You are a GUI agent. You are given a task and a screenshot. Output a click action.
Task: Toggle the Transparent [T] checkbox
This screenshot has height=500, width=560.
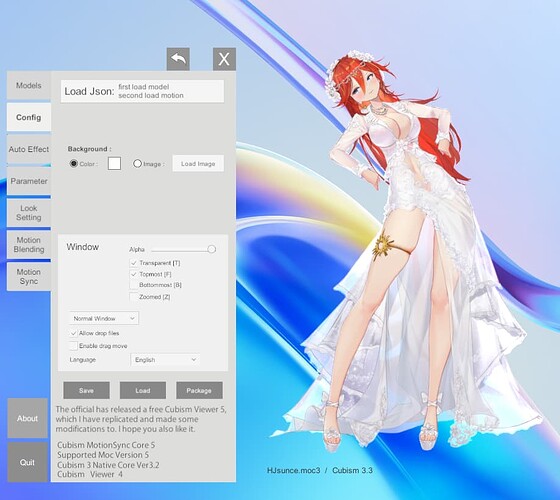pyautogui.click(x=134, y=263)
